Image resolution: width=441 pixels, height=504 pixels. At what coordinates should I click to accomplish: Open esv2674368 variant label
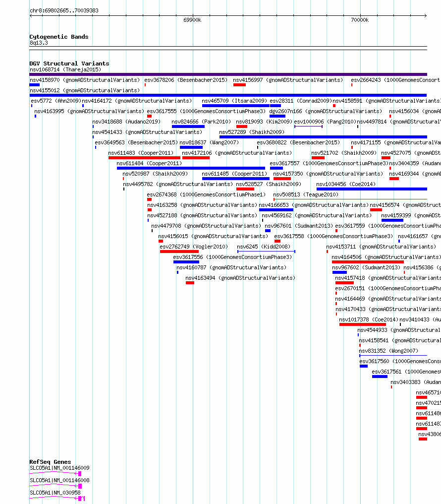[206, 195]
